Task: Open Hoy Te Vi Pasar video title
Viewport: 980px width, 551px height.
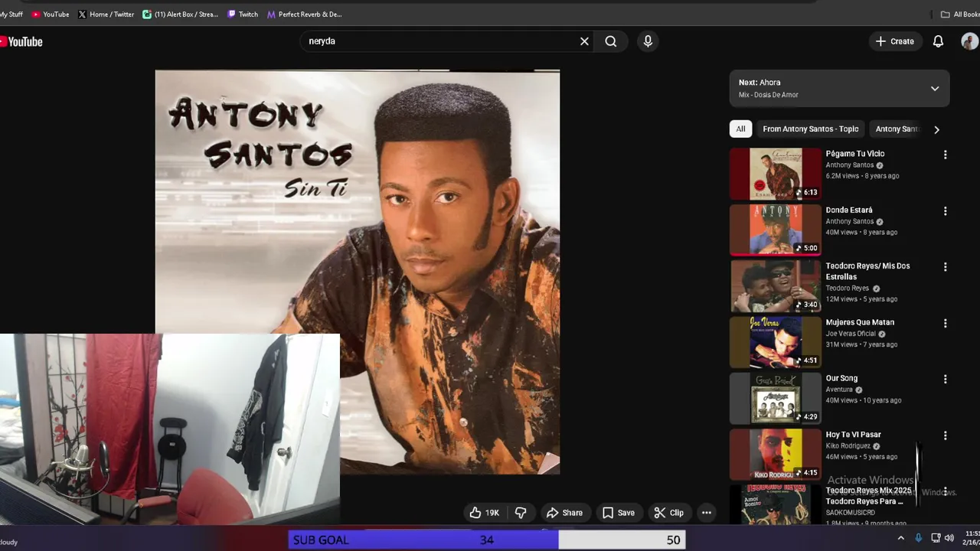Action: coord(853,435)
